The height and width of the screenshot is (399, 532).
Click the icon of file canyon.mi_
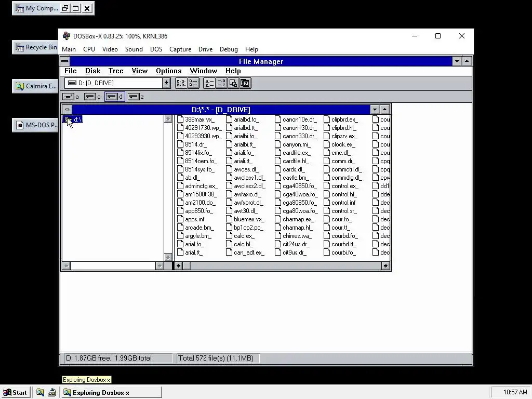pyautogui.click(x=278, y=144)
